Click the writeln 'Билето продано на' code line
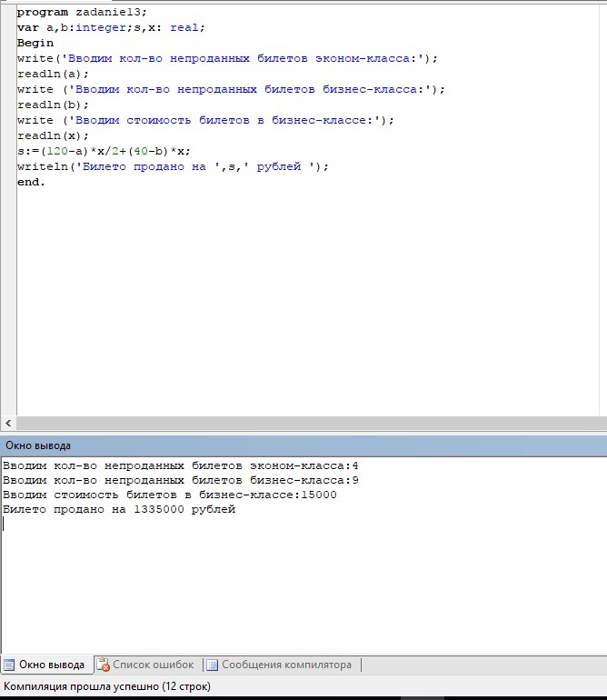The height and width of the screenshot is (700, 607). [173, 167]
